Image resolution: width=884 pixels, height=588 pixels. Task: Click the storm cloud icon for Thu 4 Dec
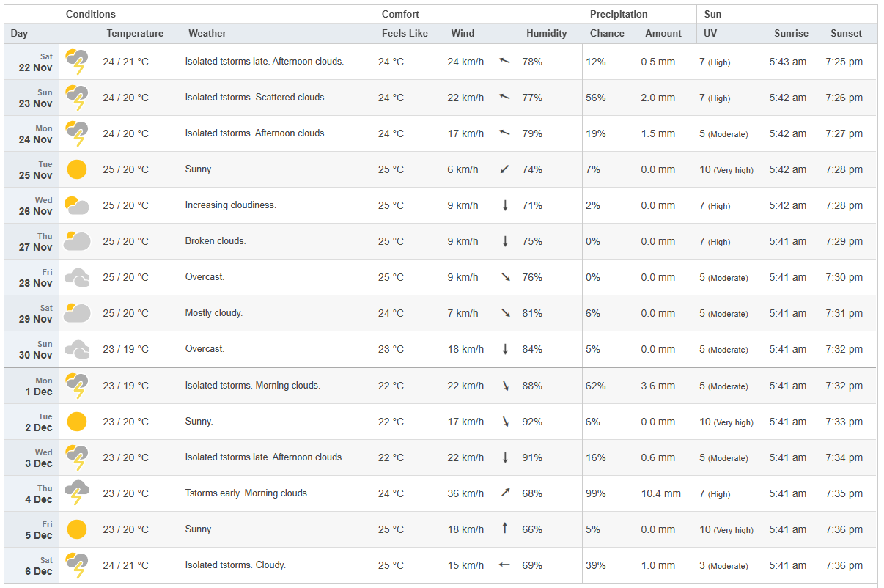pyautogui.click(x=77, y=493)
